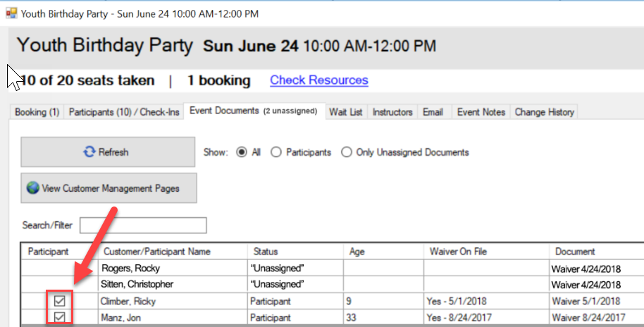Open the Email tab

click(433, 112)
